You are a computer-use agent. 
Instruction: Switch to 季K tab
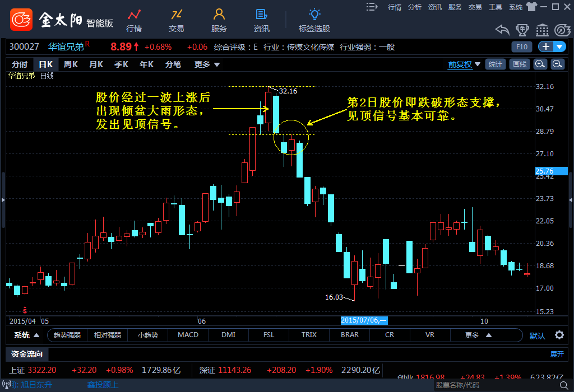[x=121, y=64]
